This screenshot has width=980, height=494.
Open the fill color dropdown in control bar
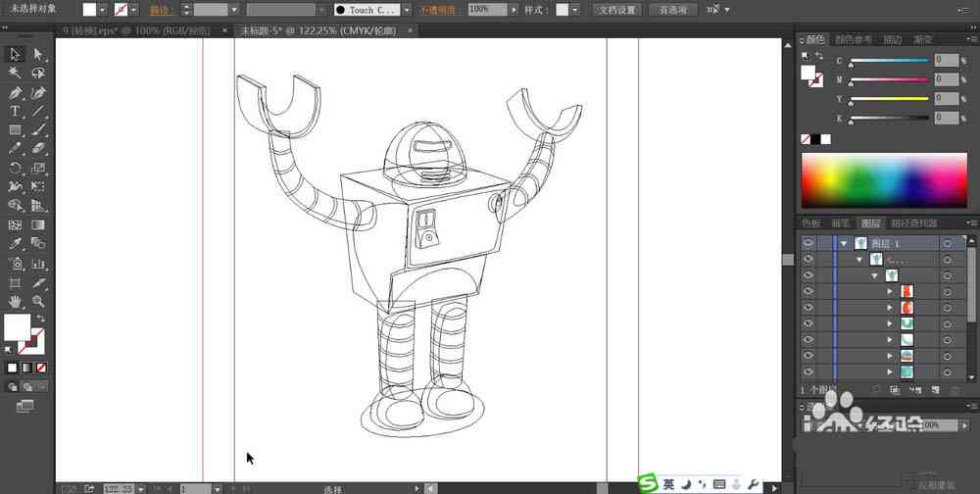(103, 10)
